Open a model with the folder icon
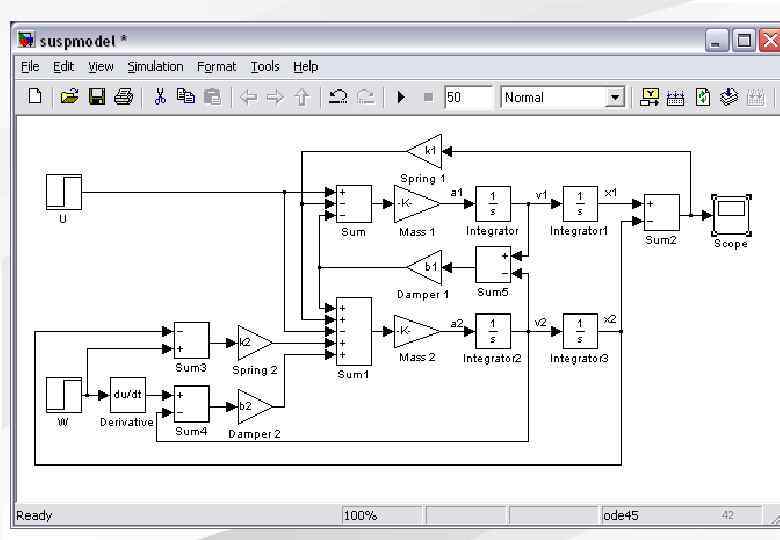 pos(69,96)
